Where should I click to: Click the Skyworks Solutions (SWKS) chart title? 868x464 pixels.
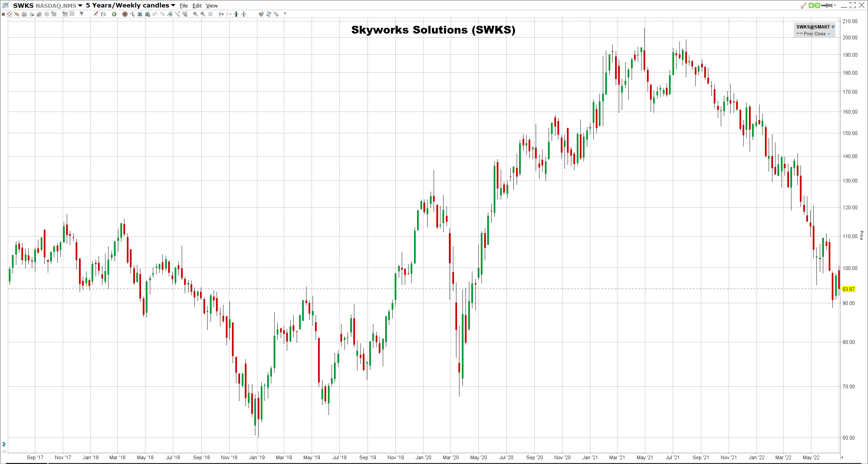433,30
